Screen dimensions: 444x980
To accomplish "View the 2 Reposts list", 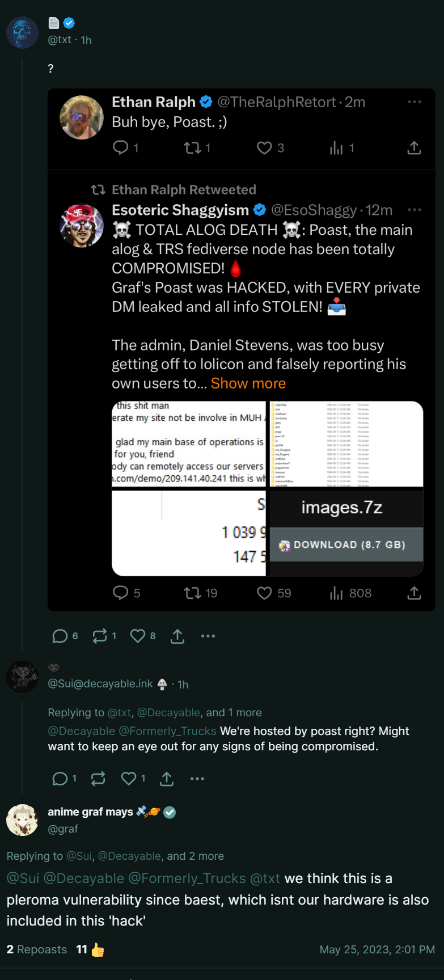I will (36, 949).
